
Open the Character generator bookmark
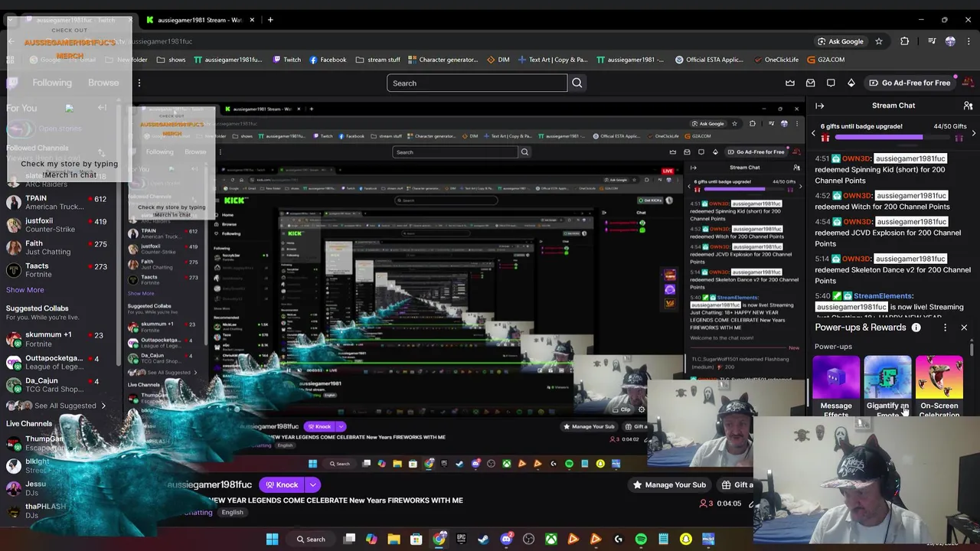point(443,60)
